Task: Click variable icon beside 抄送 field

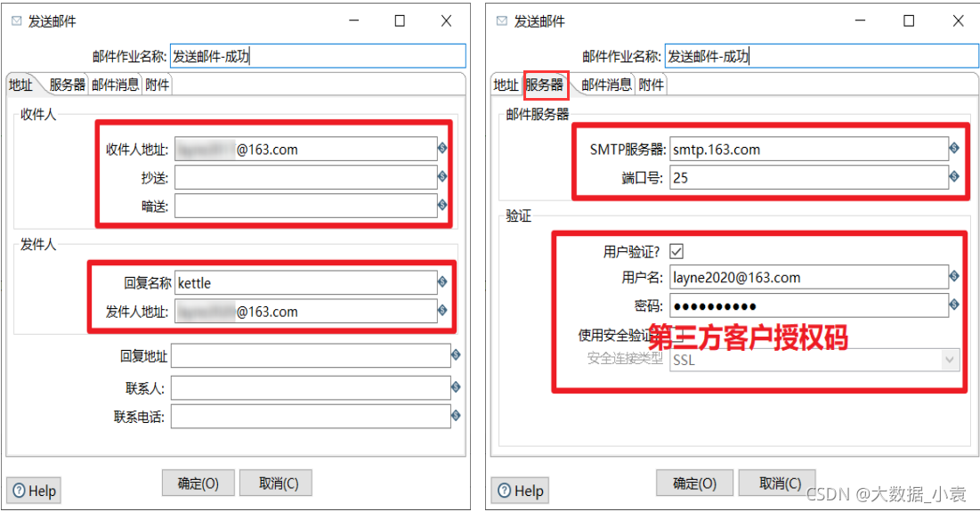Action: pyautogui.click(x=441, y=176)
